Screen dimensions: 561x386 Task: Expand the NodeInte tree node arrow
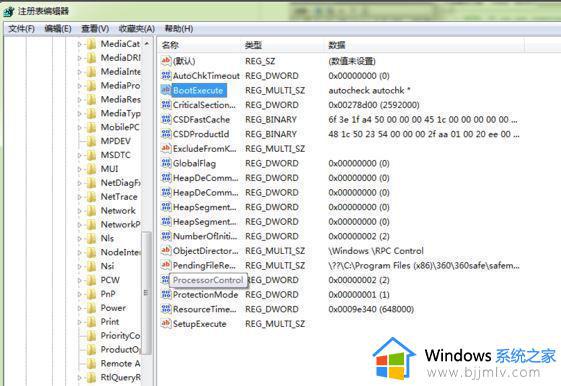(79, 253)
